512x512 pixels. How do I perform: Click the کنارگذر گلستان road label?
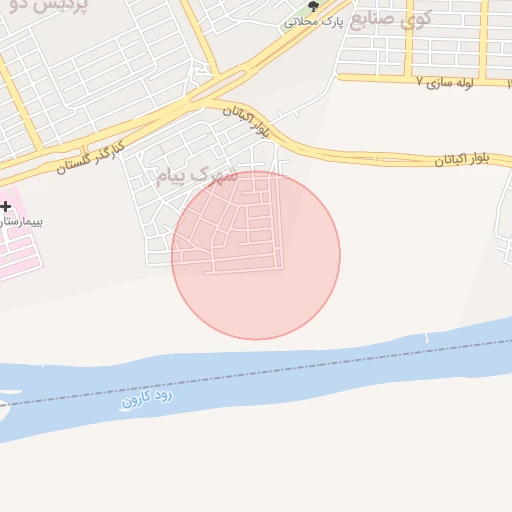point(90,158)
